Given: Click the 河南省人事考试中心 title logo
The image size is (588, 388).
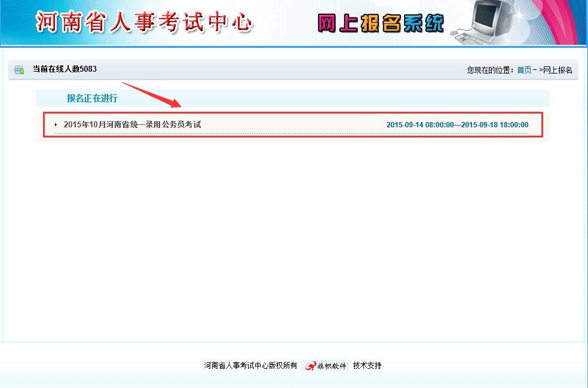Looking at the screenshot, I should tap(144, 22).
